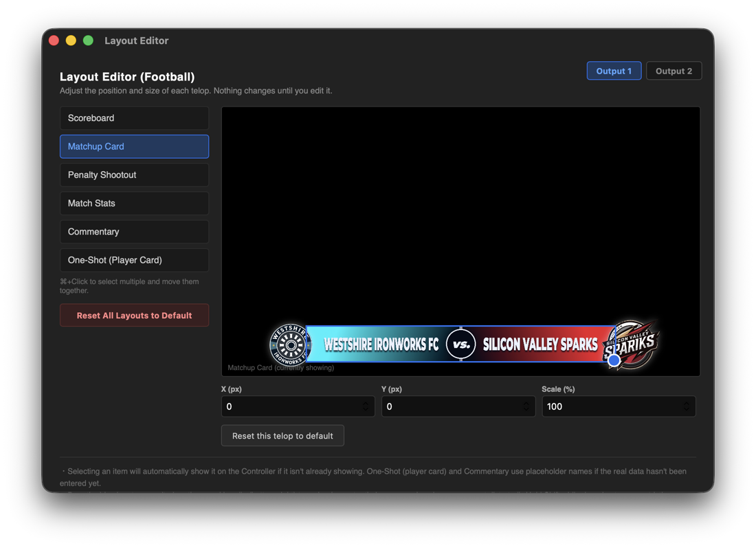Click Reset All Layouts to Default

pyautogui.click(x=134, y=316)
